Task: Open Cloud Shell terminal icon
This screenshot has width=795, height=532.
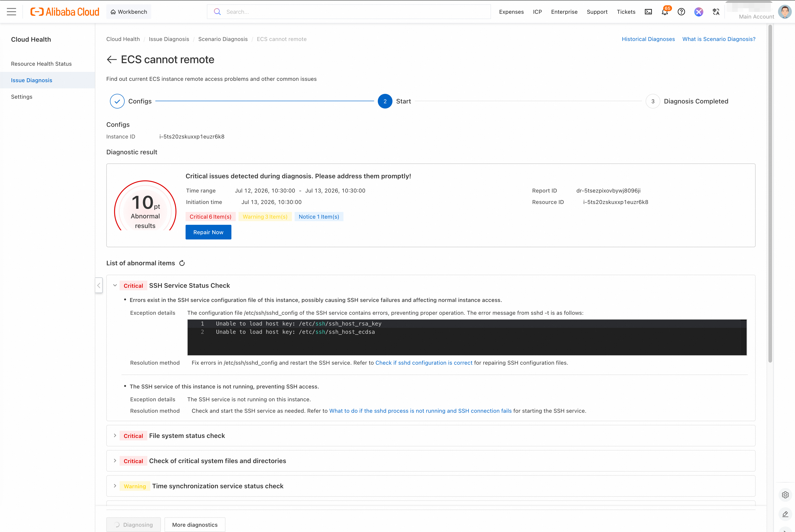Action: pyautogui.click(x=648, y=12)
